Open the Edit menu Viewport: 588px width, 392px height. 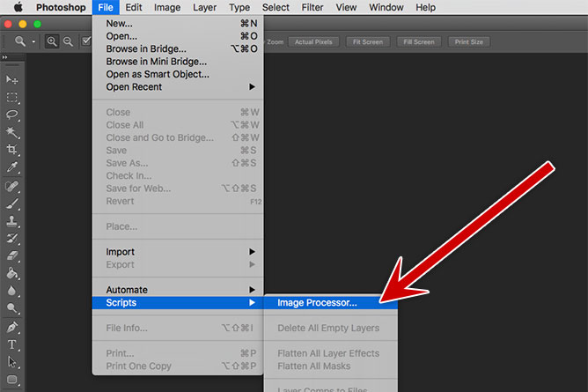coord(134,8)
